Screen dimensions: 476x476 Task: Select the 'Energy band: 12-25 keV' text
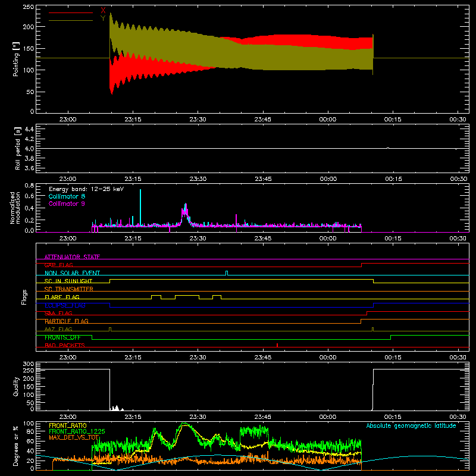tap(86, 189)
